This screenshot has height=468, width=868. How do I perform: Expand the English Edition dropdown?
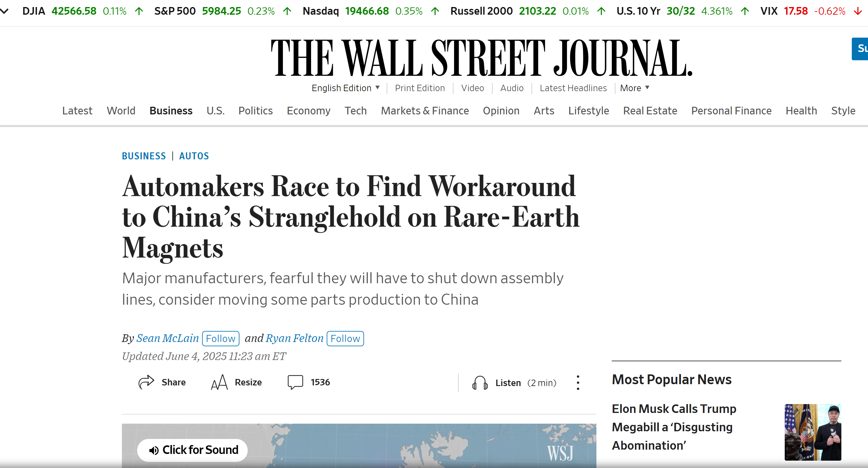click(x=346, y=88)
